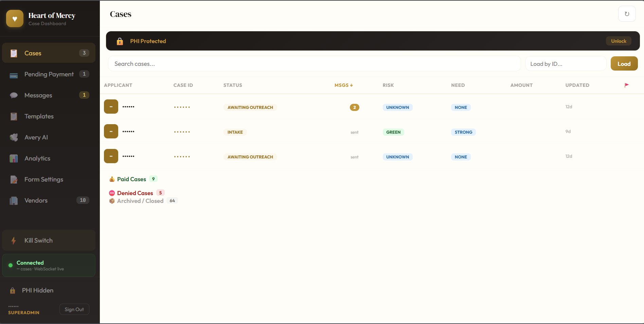Sort by the AMOUNT column header
Screen dimensions: 644x324
(521, 85)
